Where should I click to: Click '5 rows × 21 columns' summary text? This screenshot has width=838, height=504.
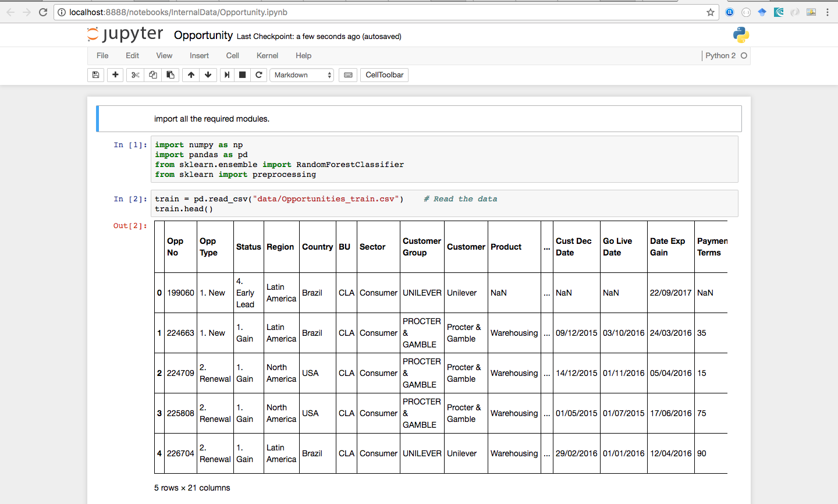(x=192, y=488)
